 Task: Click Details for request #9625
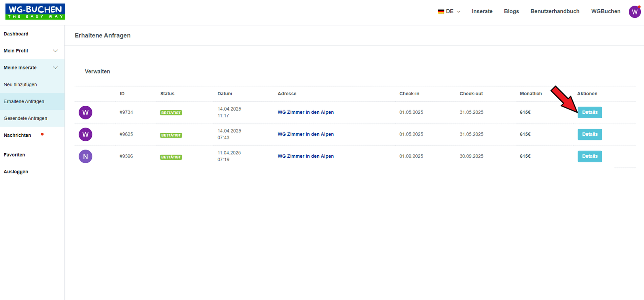click(590, 134)
